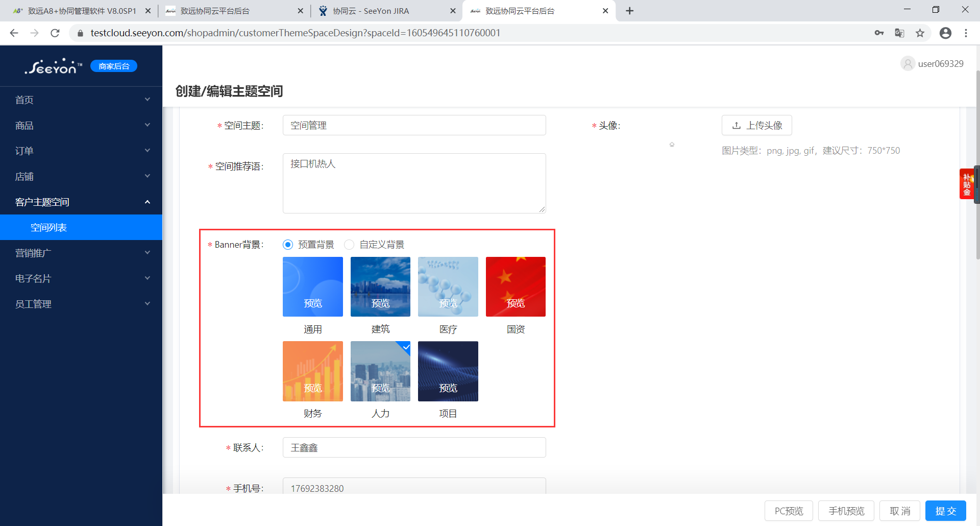Choose the 通用 blue banner background
This screenshot has height=526, width=980.
(313, 286)
